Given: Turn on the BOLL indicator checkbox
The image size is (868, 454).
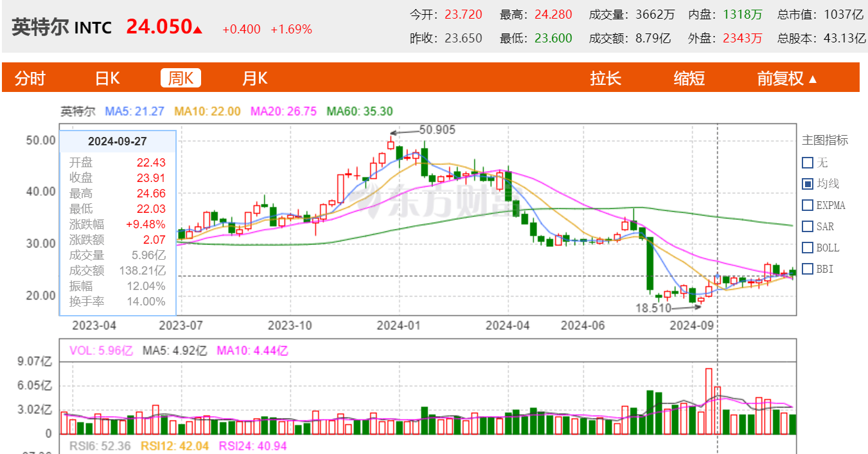Looking at the screenshot, I should pyautogui.click(x=808, y=248).
